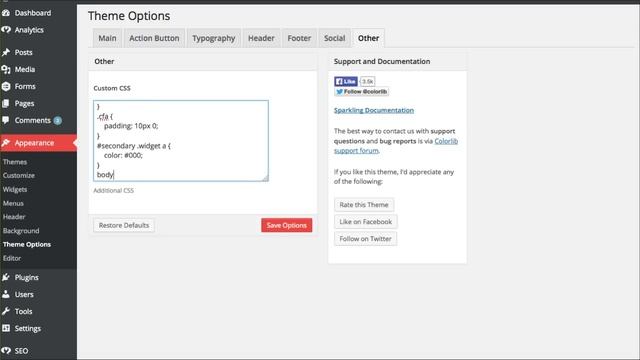The height and width of the screenshot is (360, 640).
Task: Click the Forms sidebar icon
Action: 6,87
